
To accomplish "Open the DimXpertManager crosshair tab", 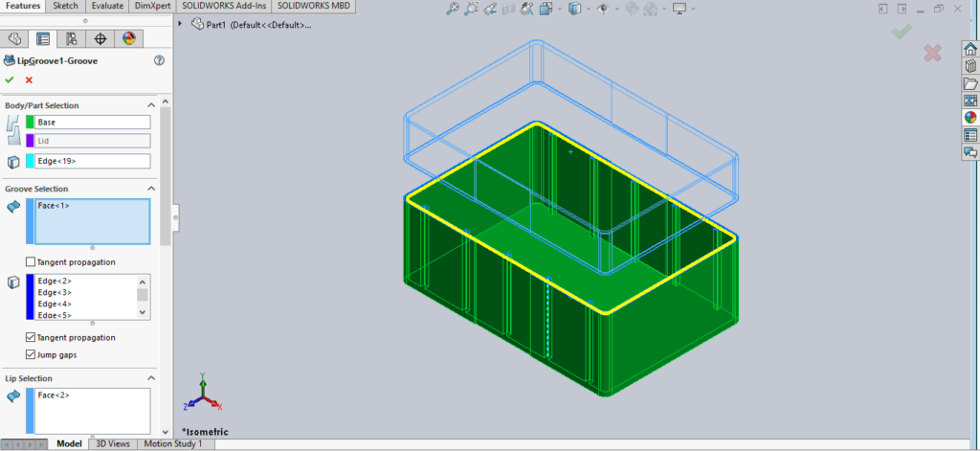I will coord(100,39).
